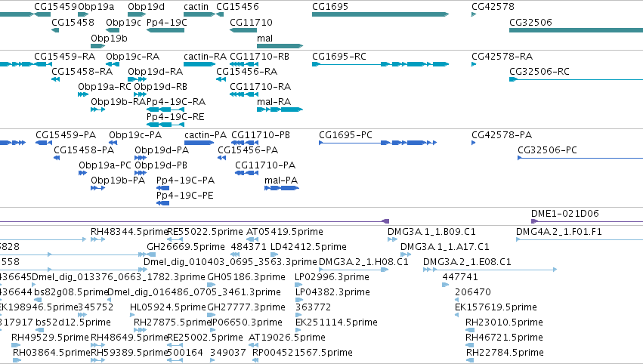Select protein label CG1695-PC
This screenshot has width=643, height=364.
346,135
